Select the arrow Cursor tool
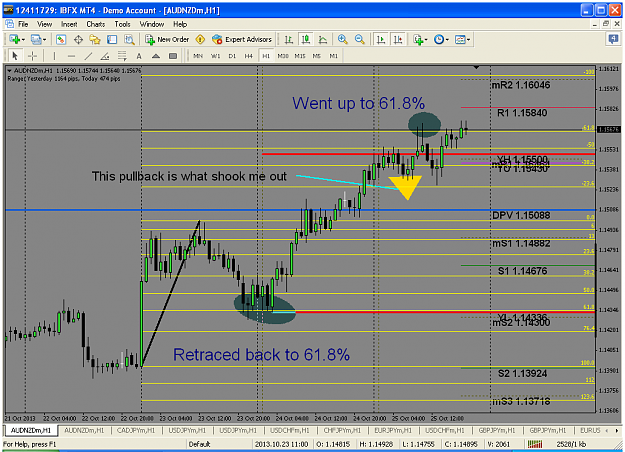Viewport: 625px width, 452px height. coord(15,56)
